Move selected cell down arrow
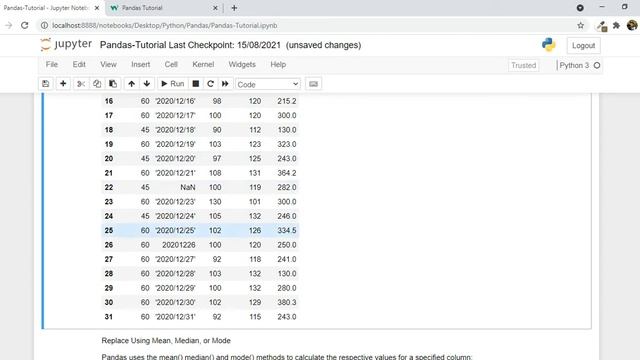The image size is (640, 360). tap(147, 84)
